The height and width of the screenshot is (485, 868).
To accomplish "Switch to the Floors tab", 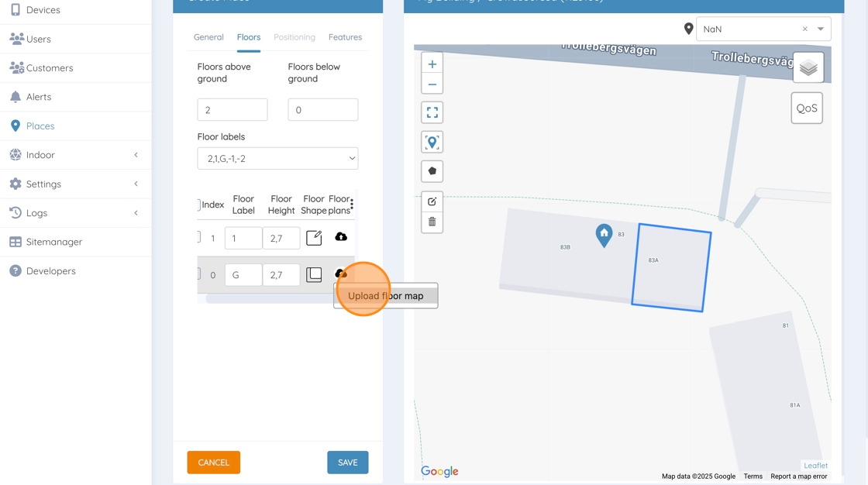I will (249, 37).
